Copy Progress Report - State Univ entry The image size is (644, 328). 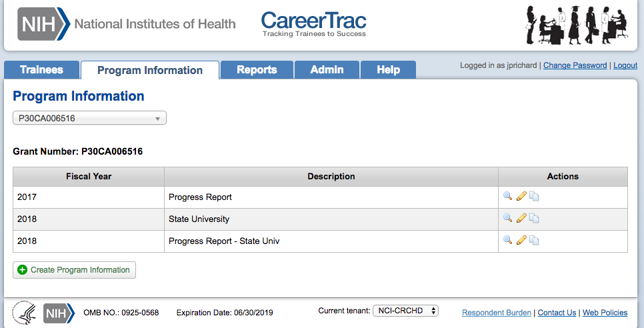534,241
